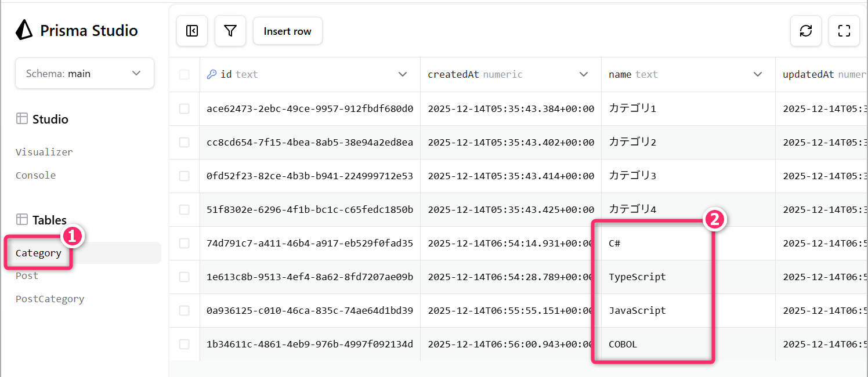Viewport: 868px width, 377px height.
Task: Open the createdAt column chevron
Action: point(584,74)
